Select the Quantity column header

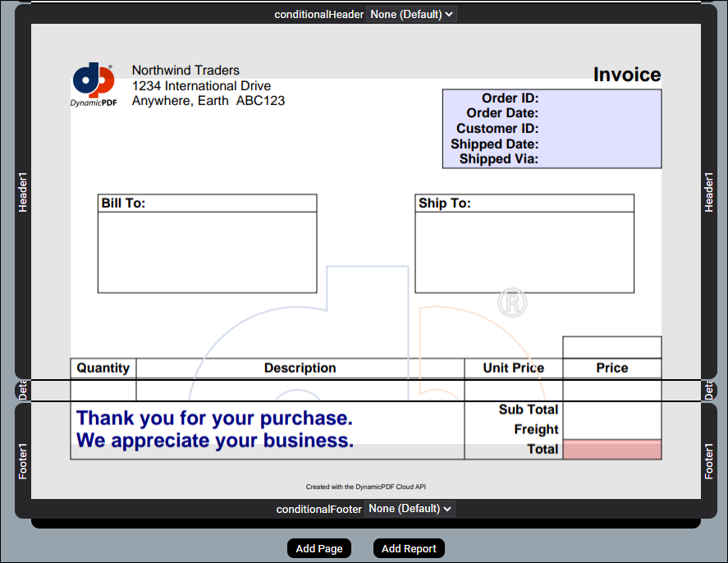tap(103, 368)
